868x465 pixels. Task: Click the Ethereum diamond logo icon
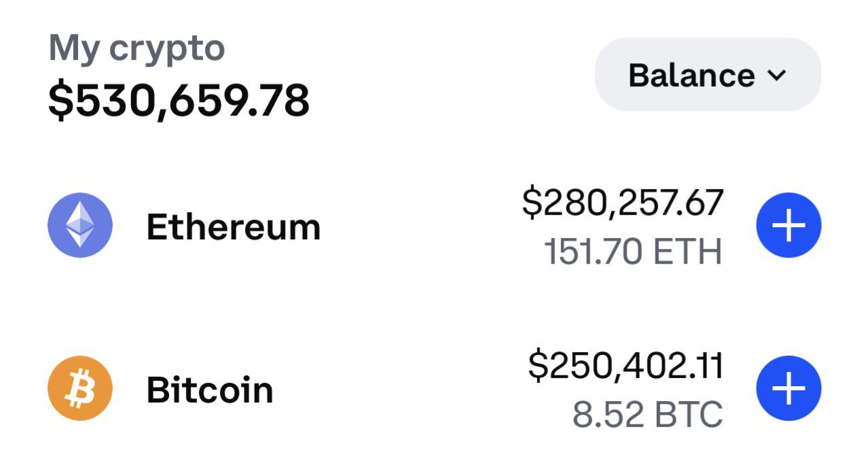[80, 225]
